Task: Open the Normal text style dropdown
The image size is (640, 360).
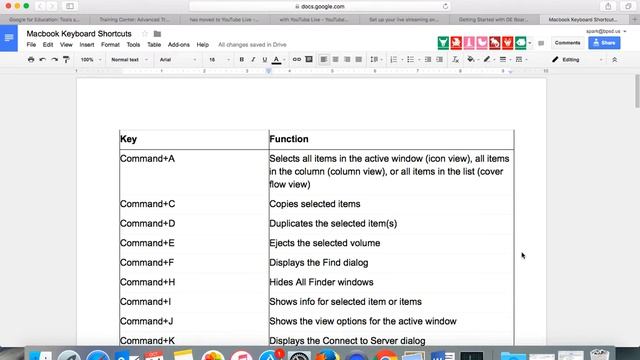Action: point(129,60)
